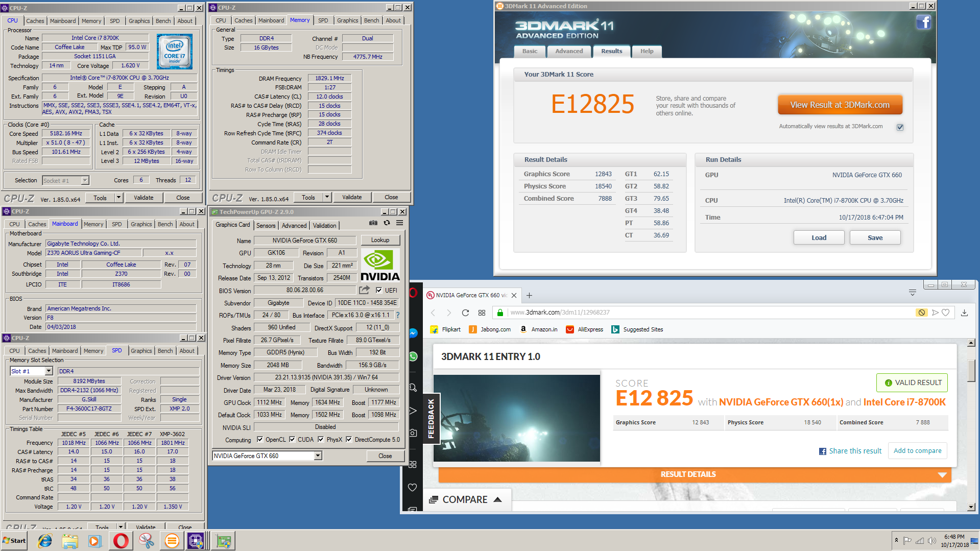980x551 pixels.
Task: Open search from the Opera sidebar
Action: [x=413, y=388]
